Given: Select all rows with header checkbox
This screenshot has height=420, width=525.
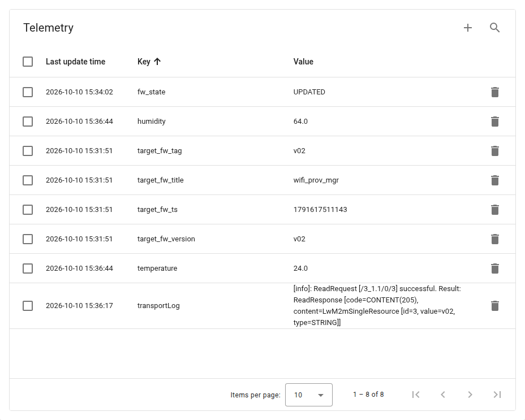Looking at the screenshot, I should pos(28,62).
